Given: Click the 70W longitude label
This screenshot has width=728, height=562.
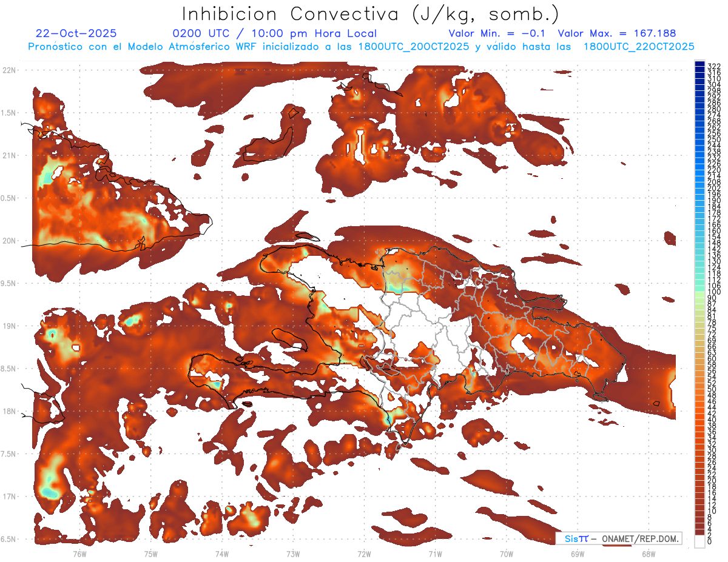Looking at the screenshot, I should coord(507,554).
